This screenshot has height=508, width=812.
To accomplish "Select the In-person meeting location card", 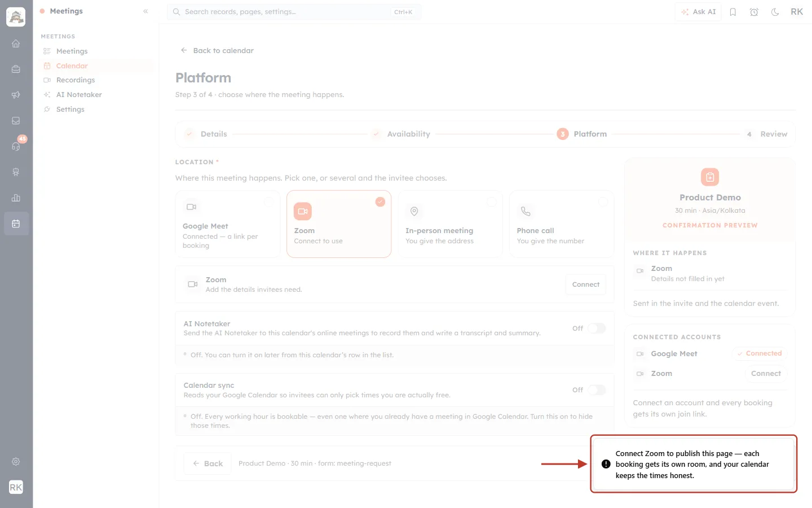I will [451, 224].
